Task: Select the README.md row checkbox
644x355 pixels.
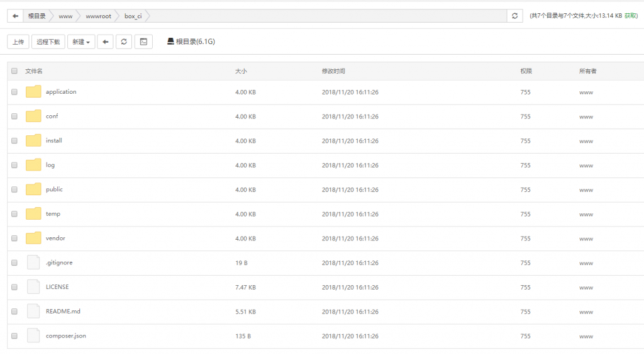Action: click(14, 312)
